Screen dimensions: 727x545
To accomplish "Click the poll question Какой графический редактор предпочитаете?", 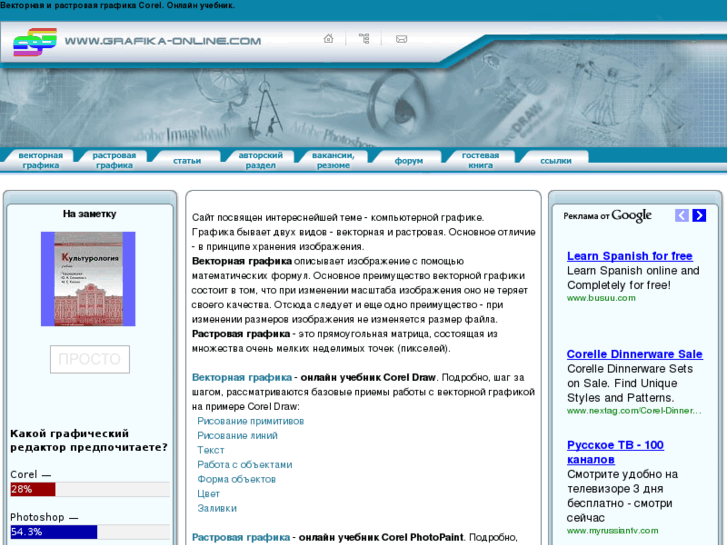I will pos(89,441).
